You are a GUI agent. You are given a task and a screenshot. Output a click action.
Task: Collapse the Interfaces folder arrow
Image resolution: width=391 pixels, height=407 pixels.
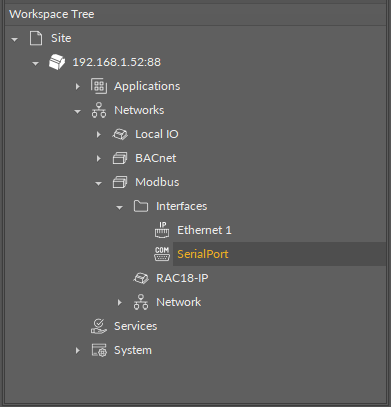(119, 208)
